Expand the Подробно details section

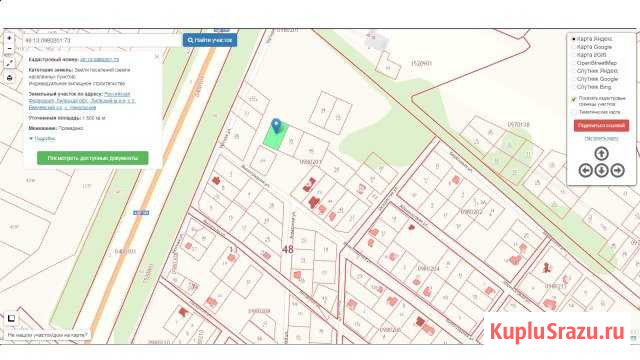(42, 139)
